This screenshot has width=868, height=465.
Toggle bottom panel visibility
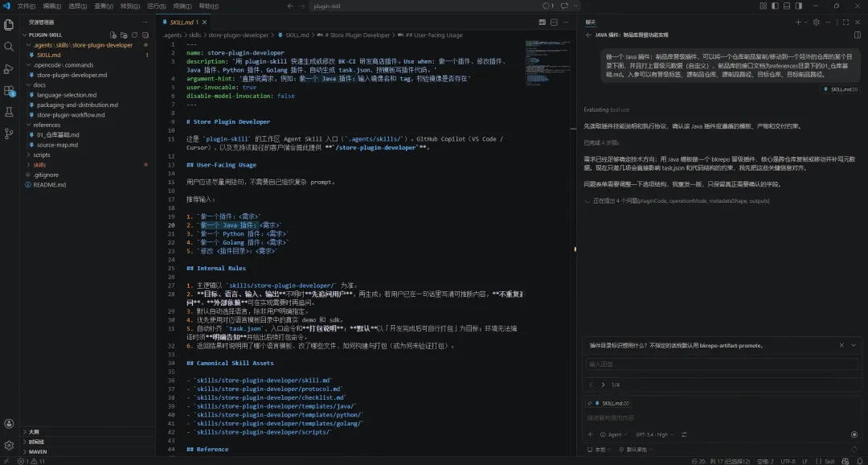pyautogui.click(x=787, y=6)
